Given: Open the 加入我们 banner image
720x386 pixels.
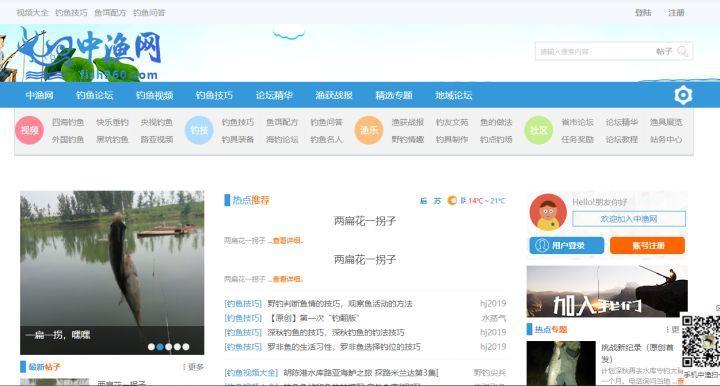Looking at the screenshot, I should pyautogui.click(x=607, y=291).
